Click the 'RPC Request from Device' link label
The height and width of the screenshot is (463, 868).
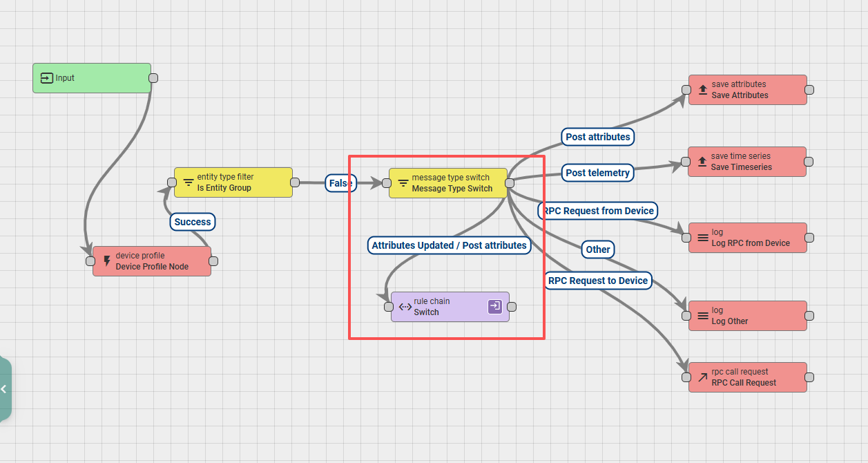pos(597,210)
